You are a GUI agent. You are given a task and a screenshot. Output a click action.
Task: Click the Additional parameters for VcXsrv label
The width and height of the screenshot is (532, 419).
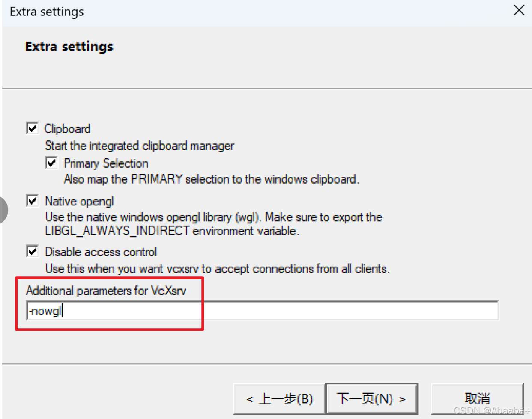click(106, 291)
